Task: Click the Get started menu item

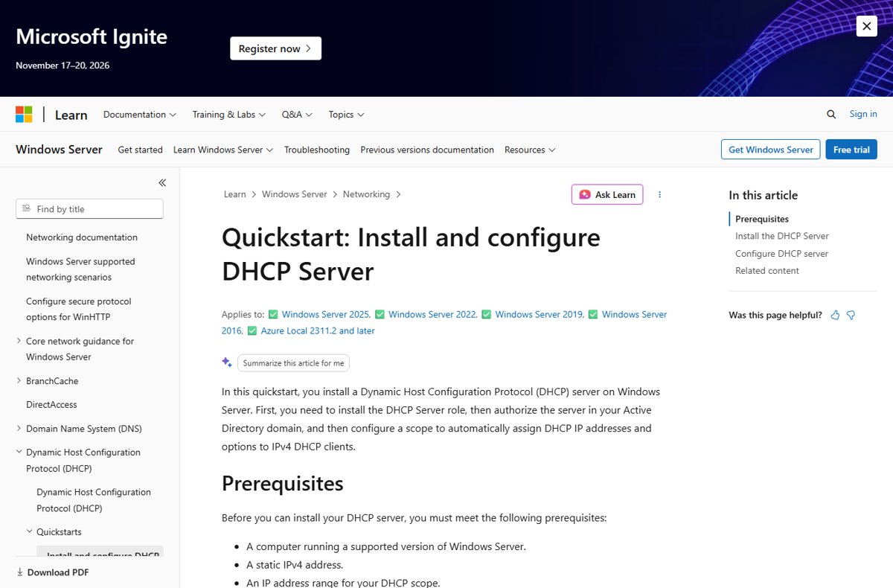Action: tap(140, 150)
